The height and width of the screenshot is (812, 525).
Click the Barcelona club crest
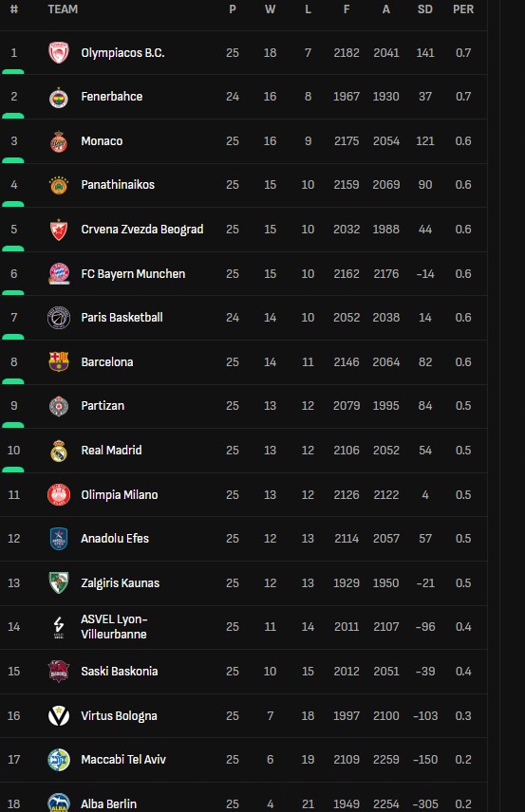pyautogui.click(x=59, y=362)
